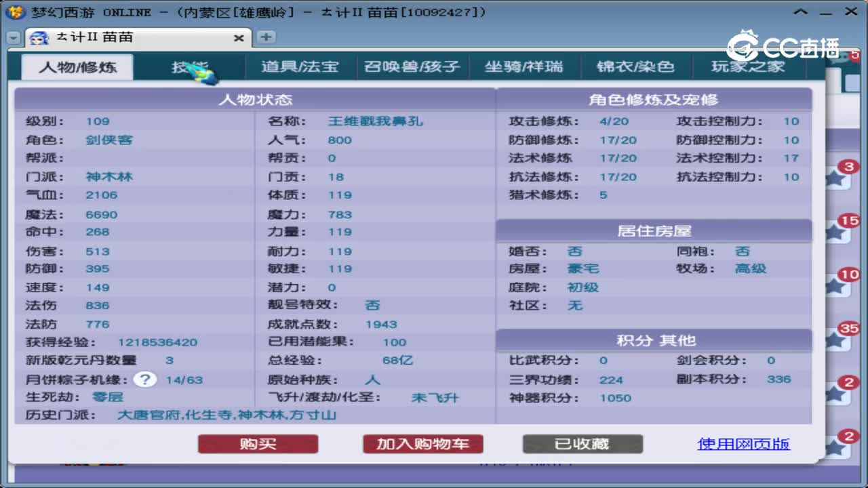This screenshot has width=868, height=488.
Task: Switch to the 锦衣/染色 tab
Action: (x=636, y=67)
